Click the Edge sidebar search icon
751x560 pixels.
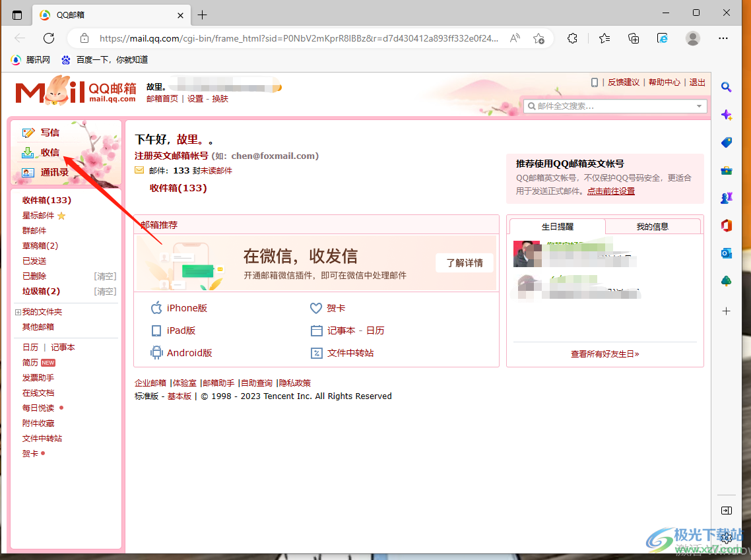[726, 87]
